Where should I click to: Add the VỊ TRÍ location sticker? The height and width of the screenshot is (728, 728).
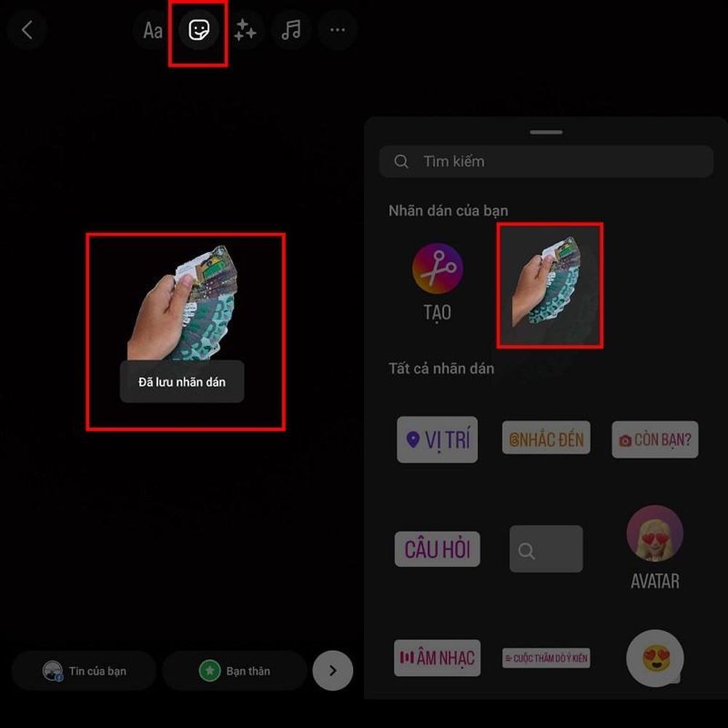tap(437, 439)
